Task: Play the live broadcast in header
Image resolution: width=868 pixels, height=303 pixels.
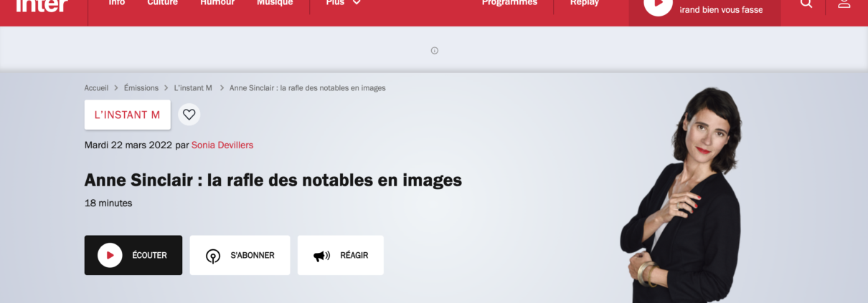Action: 658,5
